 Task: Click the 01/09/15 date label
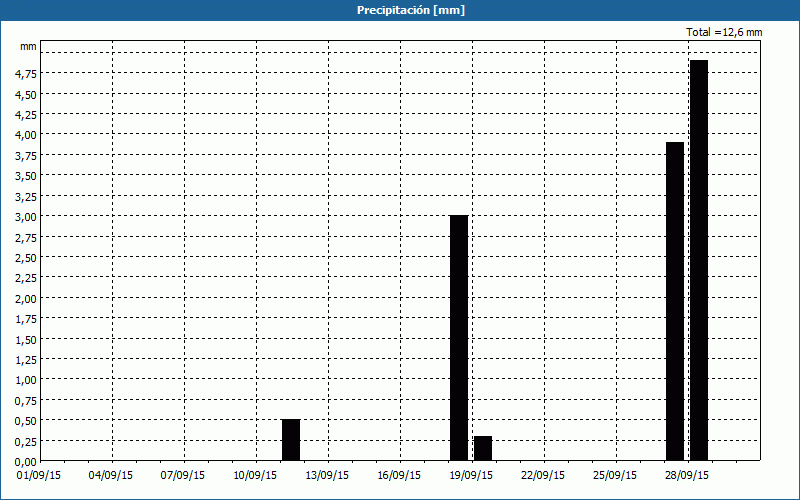click(39, 476)
